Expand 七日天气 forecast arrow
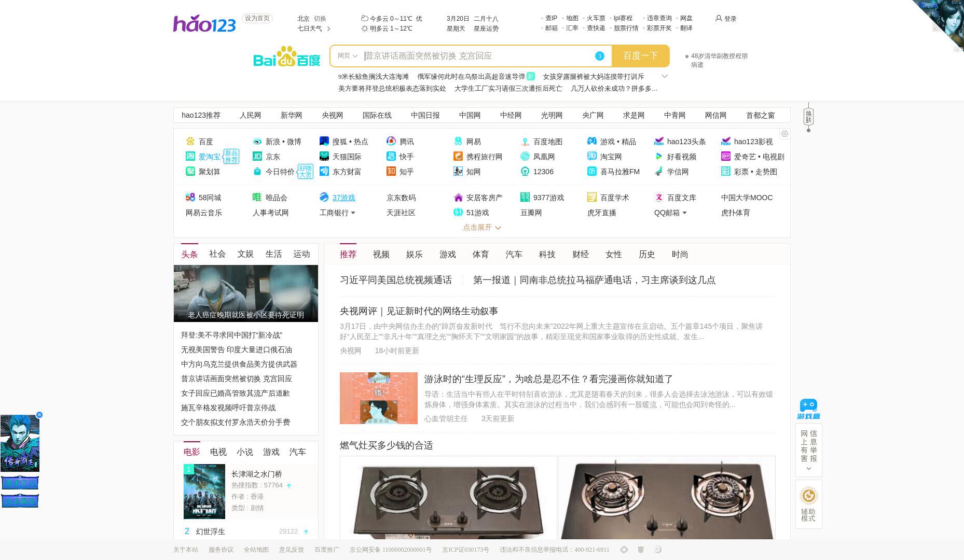Screen dimensions: 964x560 click(328, 29)
